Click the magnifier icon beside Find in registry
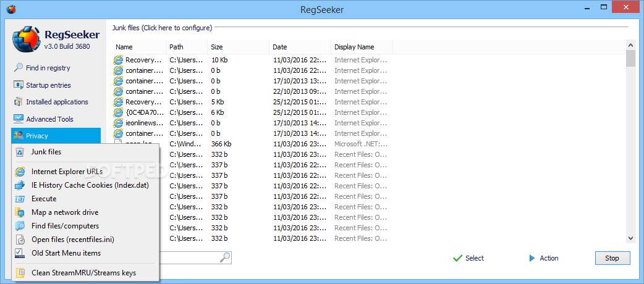Screen dimensions: 644x284 click(19, 68)
